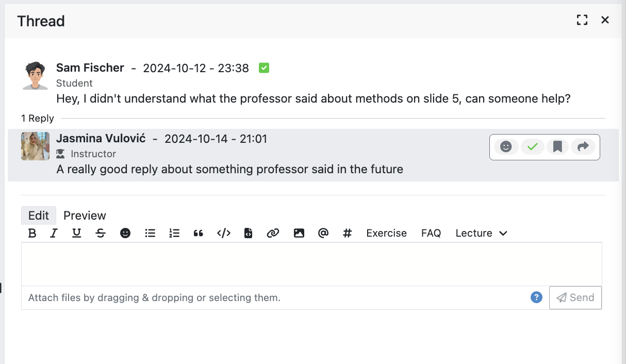Apply strikethrough formatting
626x364 pixels.
point(101,234)
